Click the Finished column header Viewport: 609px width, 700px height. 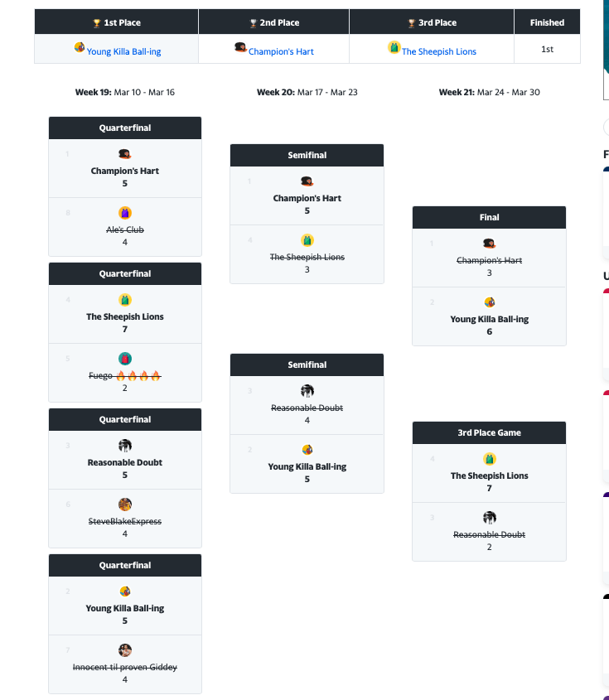(x=547, y=22)
